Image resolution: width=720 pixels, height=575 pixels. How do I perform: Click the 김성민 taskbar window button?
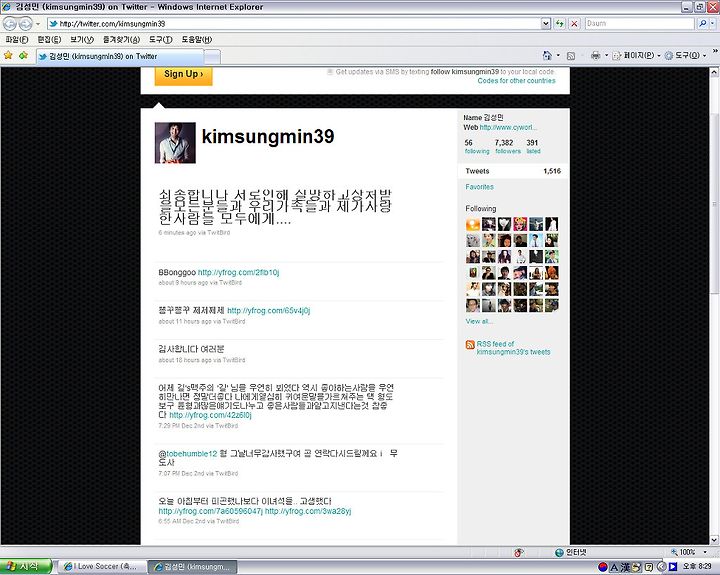point(192,567)
